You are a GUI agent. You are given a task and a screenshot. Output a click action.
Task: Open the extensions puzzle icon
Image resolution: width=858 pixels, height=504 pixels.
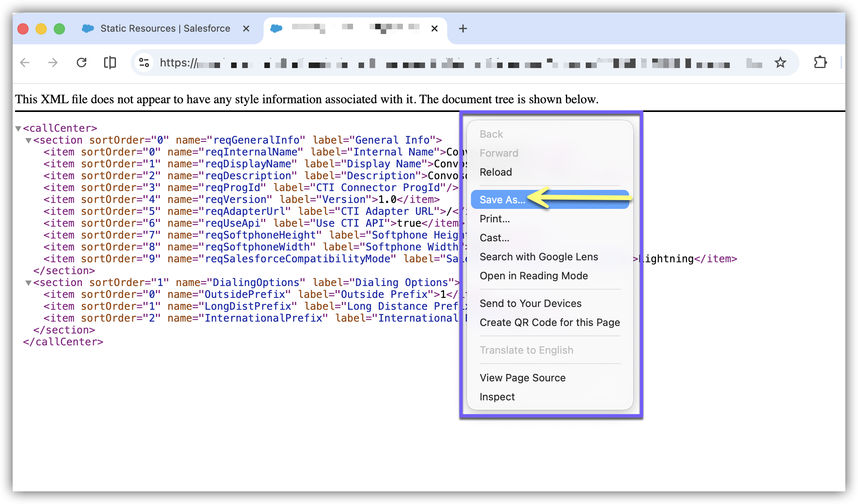820,63
